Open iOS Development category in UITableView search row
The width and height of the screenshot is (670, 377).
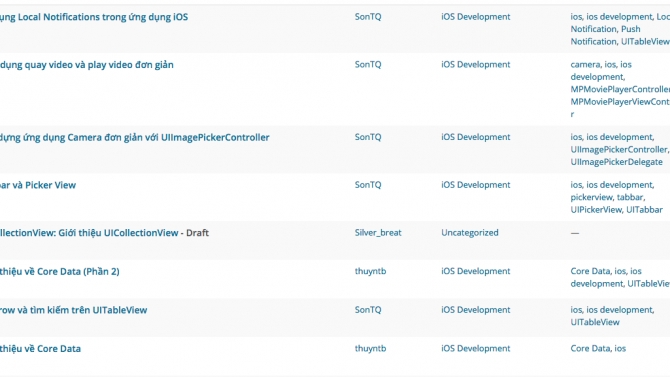coord(476,310)
